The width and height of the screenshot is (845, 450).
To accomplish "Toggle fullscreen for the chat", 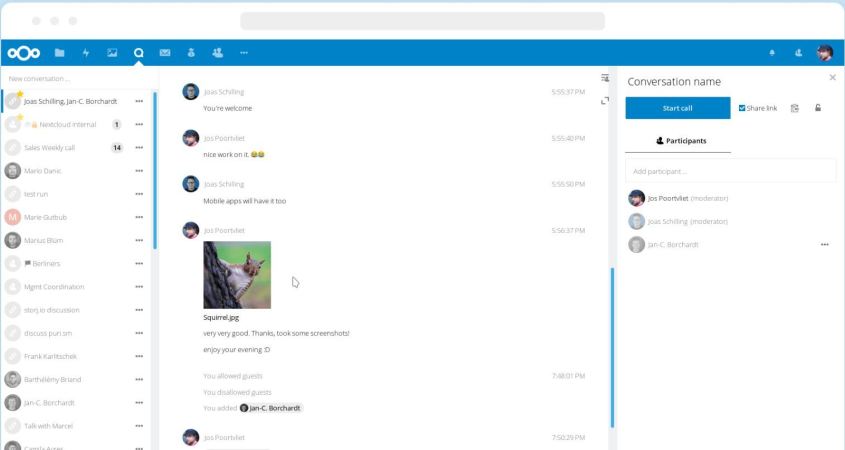I will point(605,101).
